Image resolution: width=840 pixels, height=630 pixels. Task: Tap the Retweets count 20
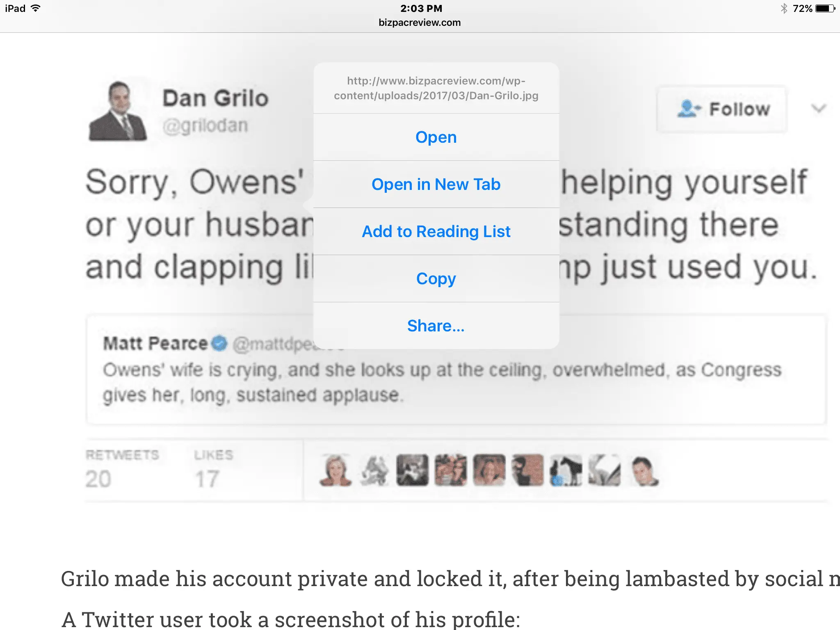click(x=98, y=479)
